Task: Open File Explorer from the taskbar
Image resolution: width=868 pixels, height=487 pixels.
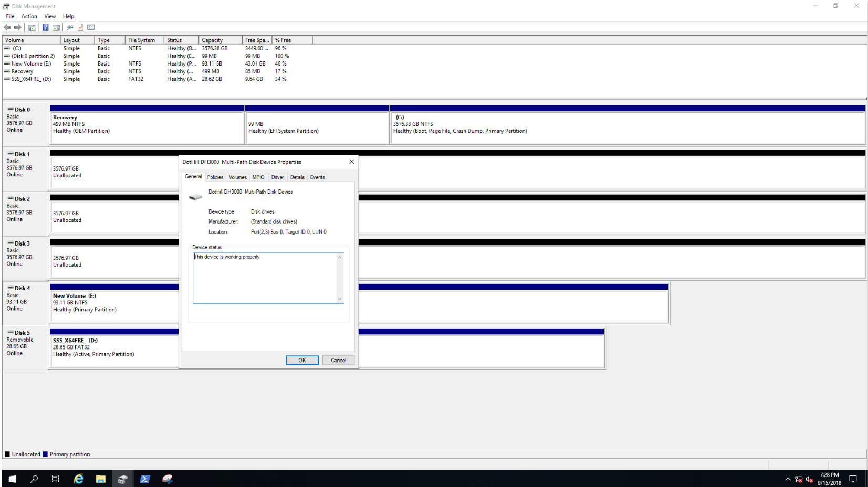Action: point(101,479)
